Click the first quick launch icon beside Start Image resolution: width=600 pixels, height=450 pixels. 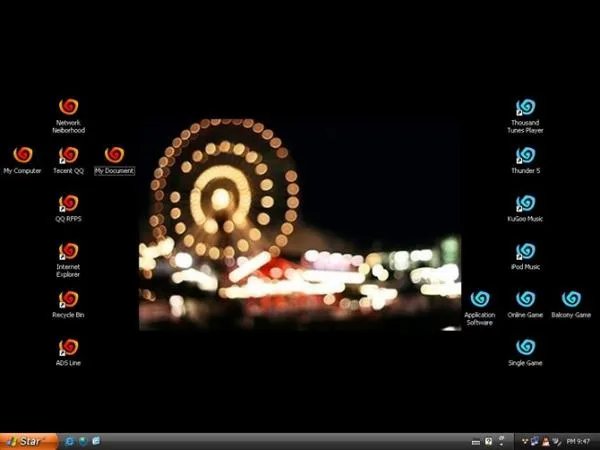click(x=69, y=441)
